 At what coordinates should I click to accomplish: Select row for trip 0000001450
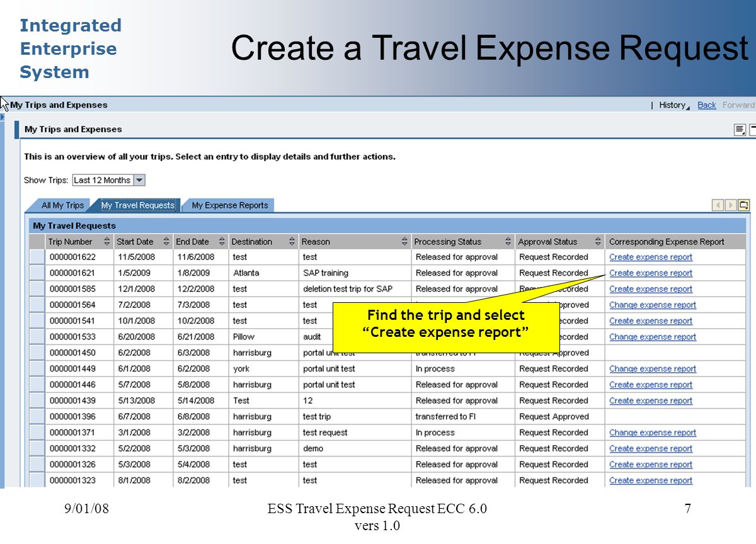pos(37,353)
